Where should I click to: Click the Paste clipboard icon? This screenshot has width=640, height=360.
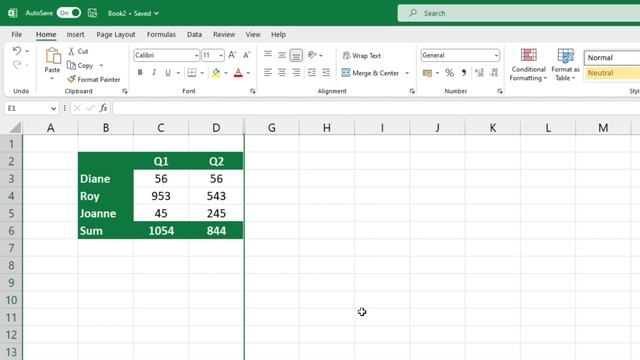coord(53,56)
